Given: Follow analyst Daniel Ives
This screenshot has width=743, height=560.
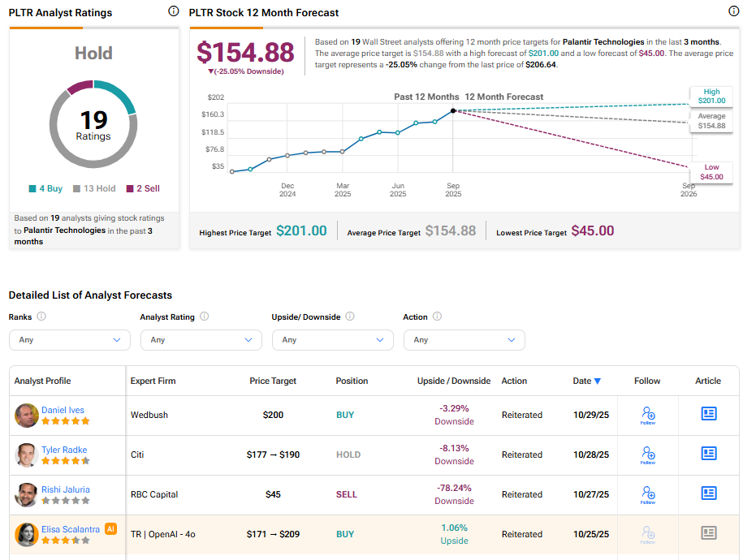Looking at the screenshot, I should pyautogui.click(x=647, y=415).
